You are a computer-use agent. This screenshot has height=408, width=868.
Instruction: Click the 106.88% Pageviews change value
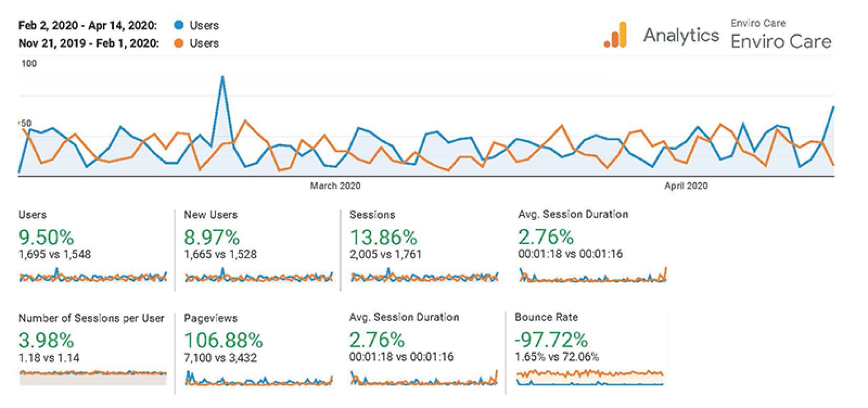[x=223, y=340]
